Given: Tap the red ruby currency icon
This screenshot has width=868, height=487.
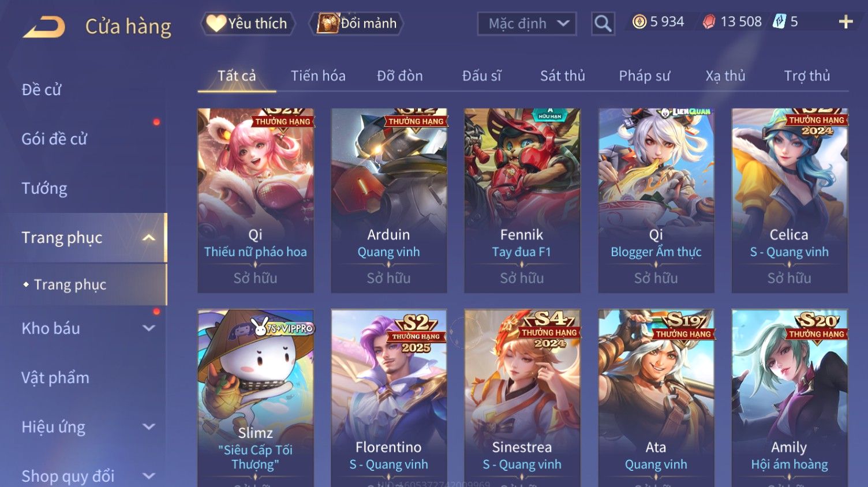Looking at the screenshot, I should tap(709, 22).
